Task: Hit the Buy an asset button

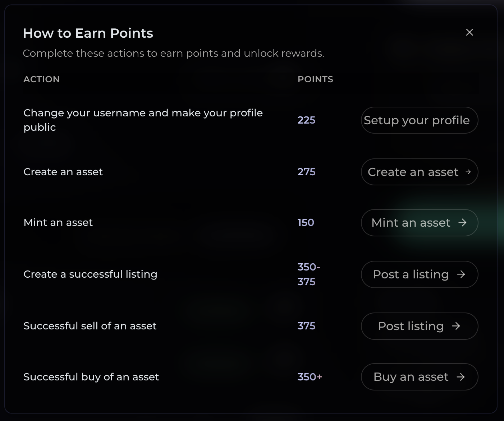Action: pyautogui.click(x=419, y=377)
